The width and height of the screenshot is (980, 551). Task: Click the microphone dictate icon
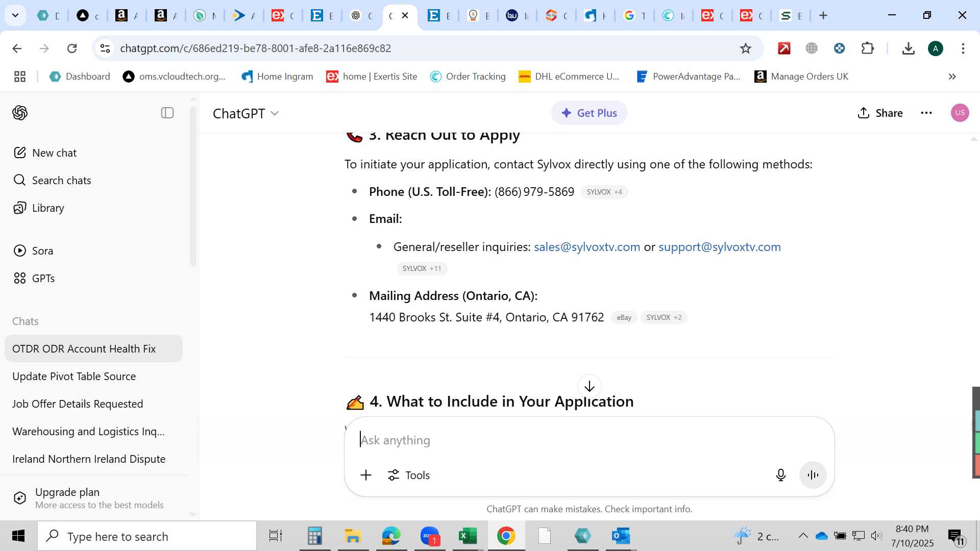(x=781, y=475)
